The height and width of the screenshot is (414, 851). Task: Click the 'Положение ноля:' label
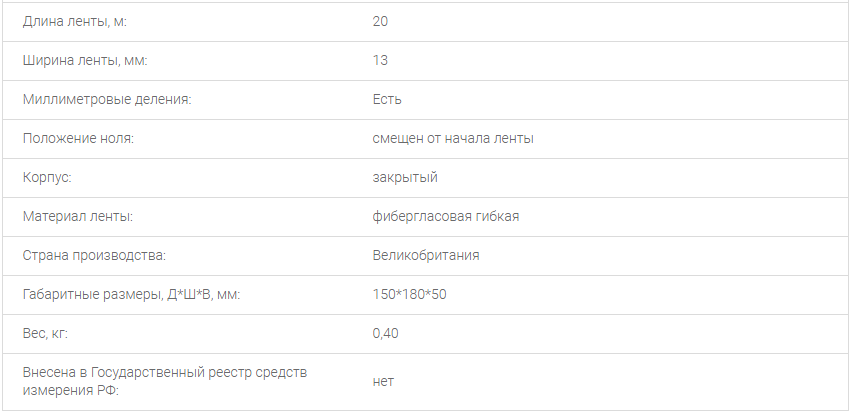click(78, 138)
